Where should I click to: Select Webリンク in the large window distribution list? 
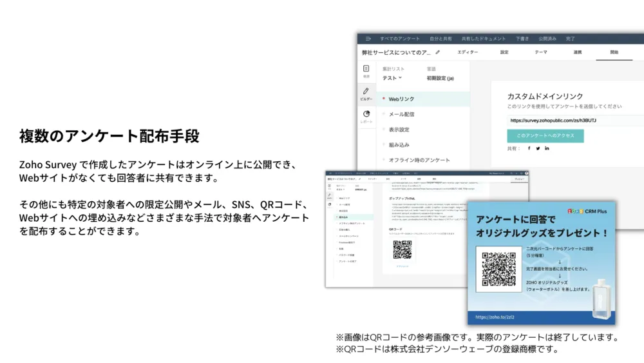pyautogui.click(x=423, y=99)
